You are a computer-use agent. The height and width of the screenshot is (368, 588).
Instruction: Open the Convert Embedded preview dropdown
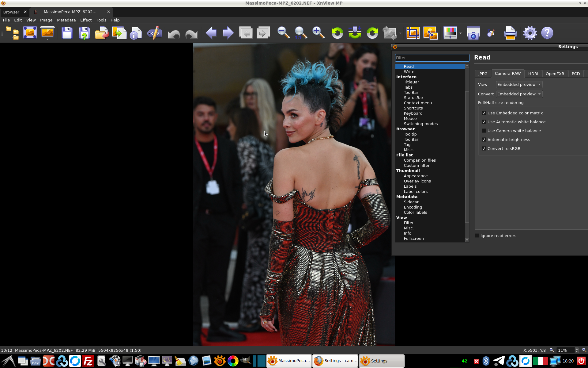(x=519, y=94)
